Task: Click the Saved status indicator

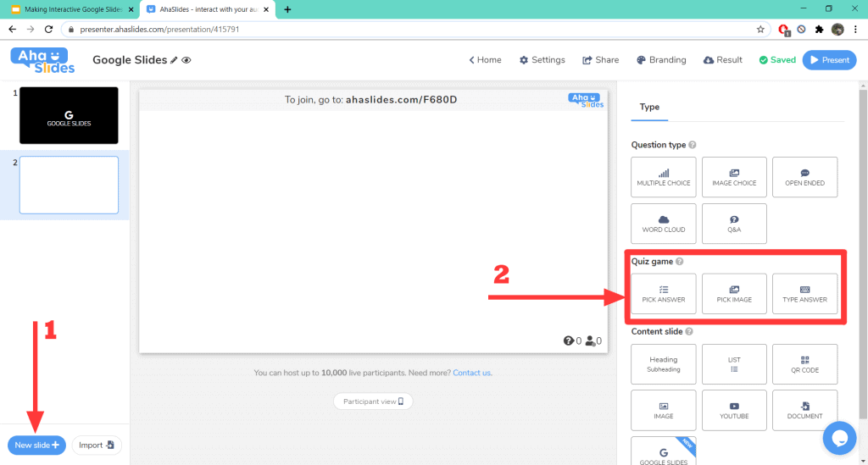Action: tap(777, 60)
